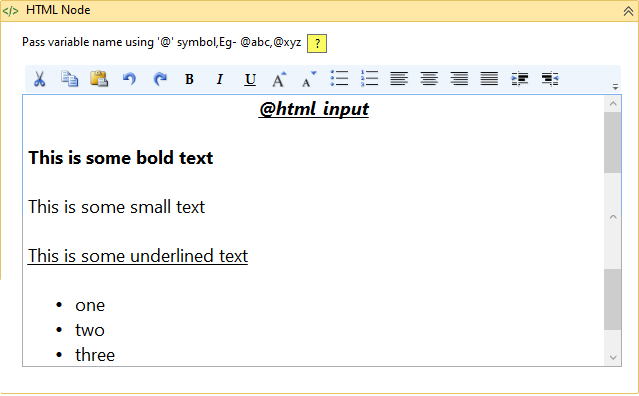Click the upper scrollbar thumb
The width and height of the screenshot is (639, 396).
tap(613, 143)
